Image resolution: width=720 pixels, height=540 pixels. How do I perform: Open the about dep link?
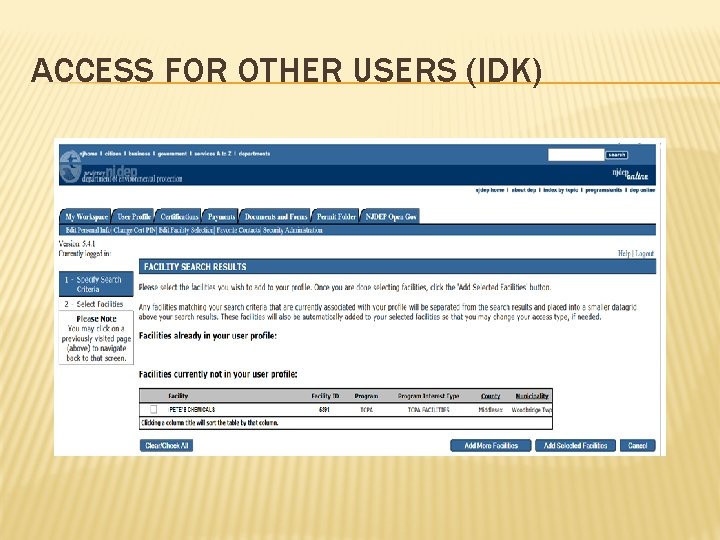(523, 190)
